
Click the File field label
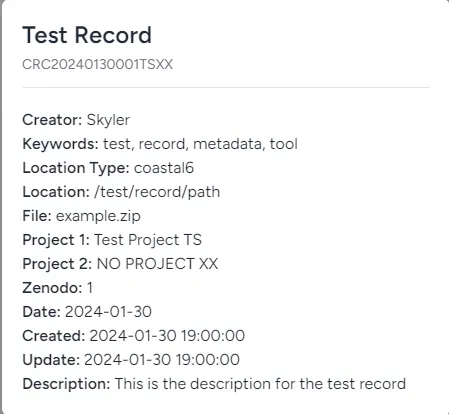click(x=37, y=216)
